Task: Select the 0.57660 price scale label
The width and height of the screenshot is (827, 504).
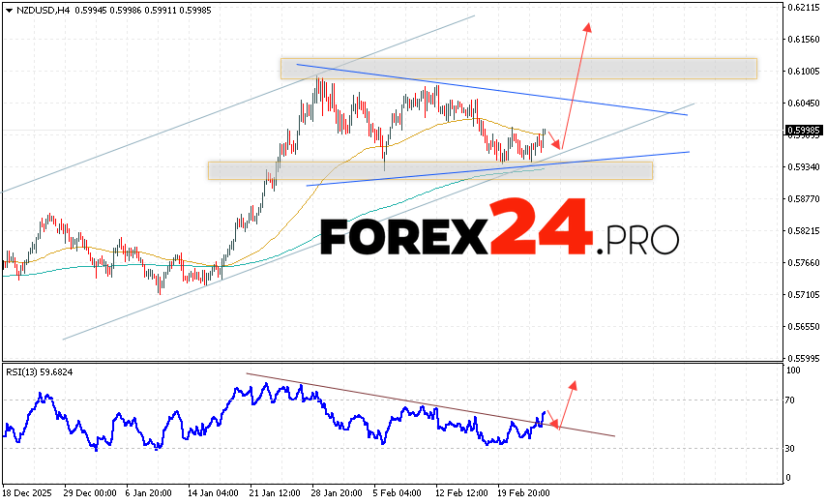Action: click(x=804, y=262)
